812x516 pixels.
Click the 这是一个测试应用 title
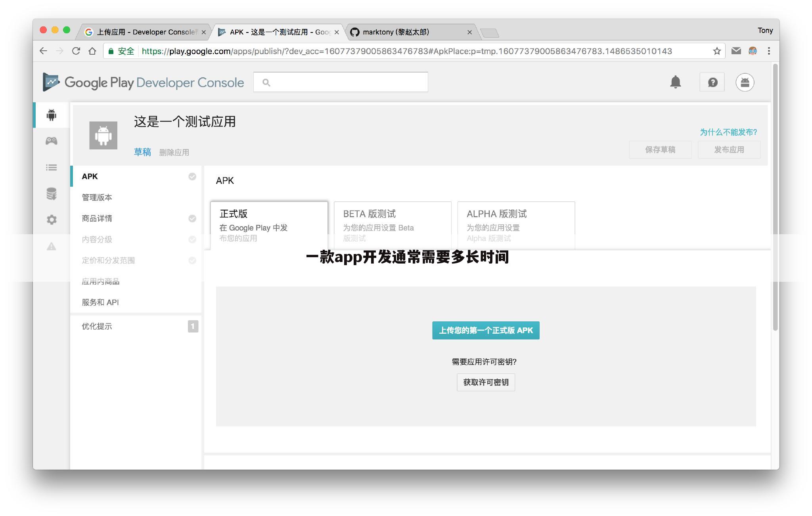(x=185, y=121)
